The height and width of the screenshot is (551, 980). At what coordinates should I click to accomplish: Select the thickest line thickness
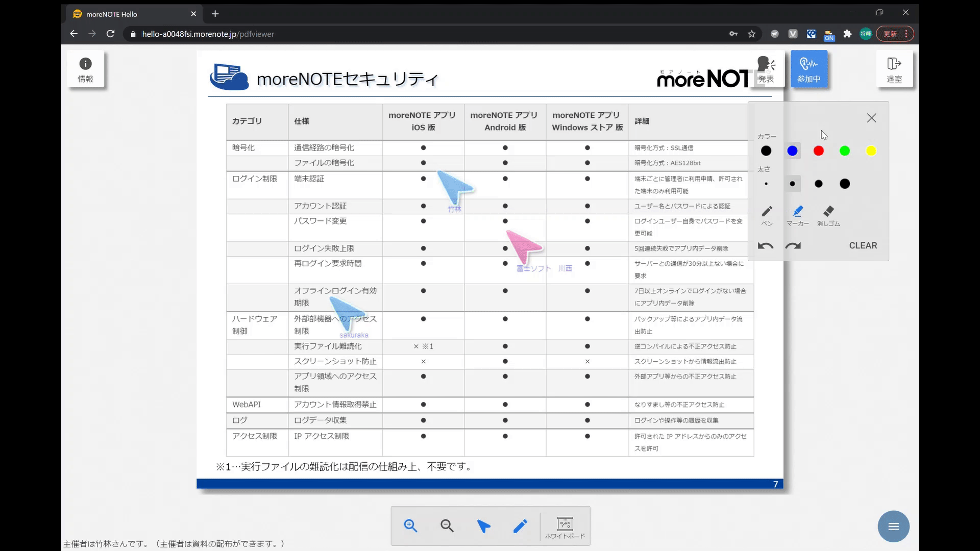[845, 184]
